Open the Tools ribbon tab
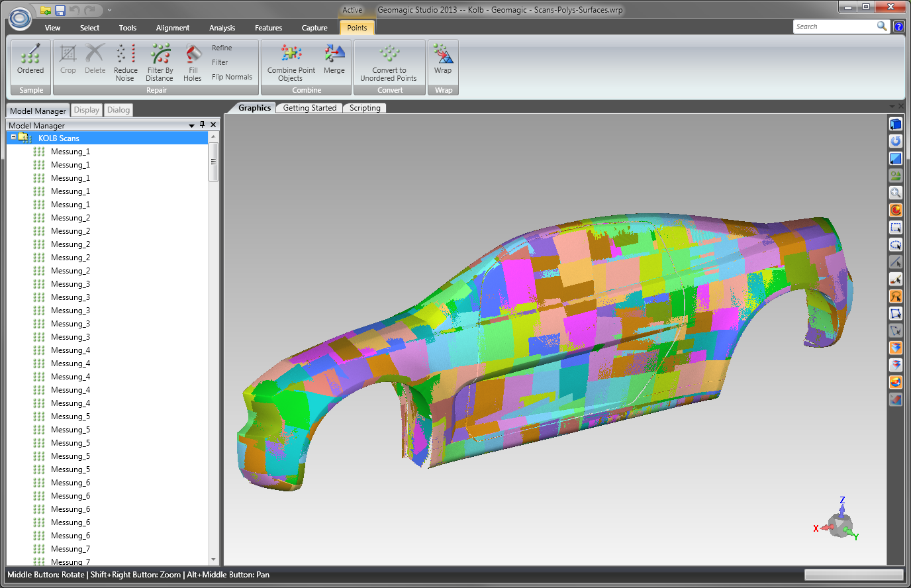The width and height of the screenshot is (911, 588). pyautogui.click(x=128, y=28)
